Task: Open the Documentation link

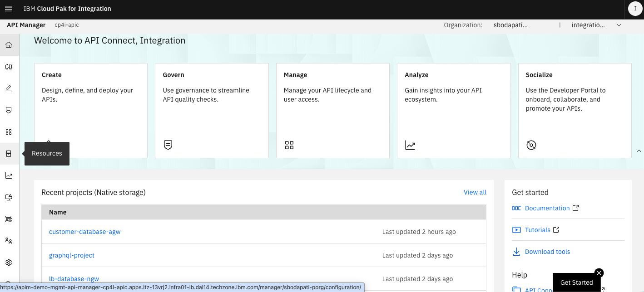Action: (547, 208)
